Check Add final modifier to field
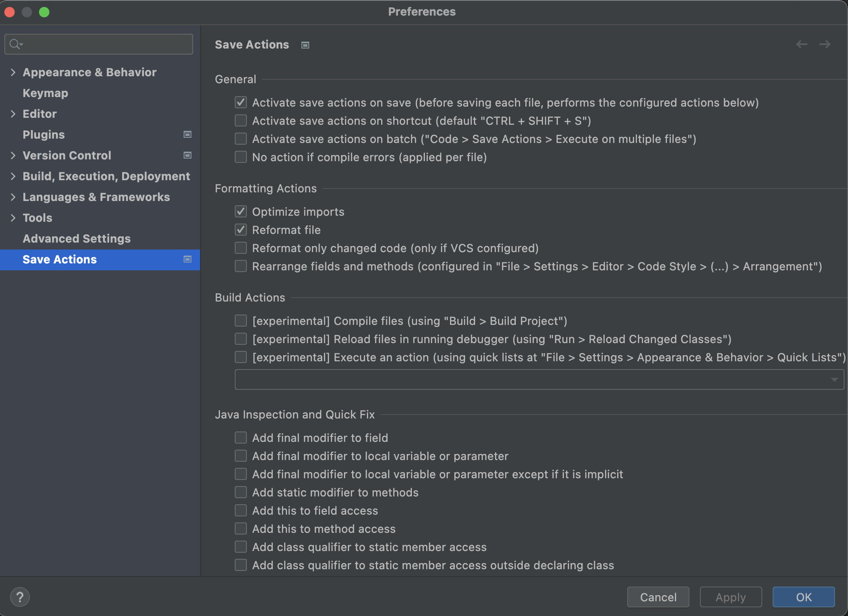The image size is (848, 616). click(241, 438)
